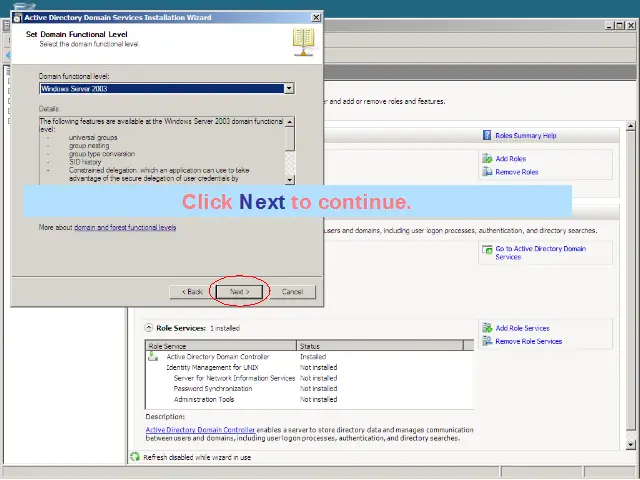This screenshot has height=480, width=640.
Task: Open domain and forest functional levels link
Action: [x=125, y=227]
